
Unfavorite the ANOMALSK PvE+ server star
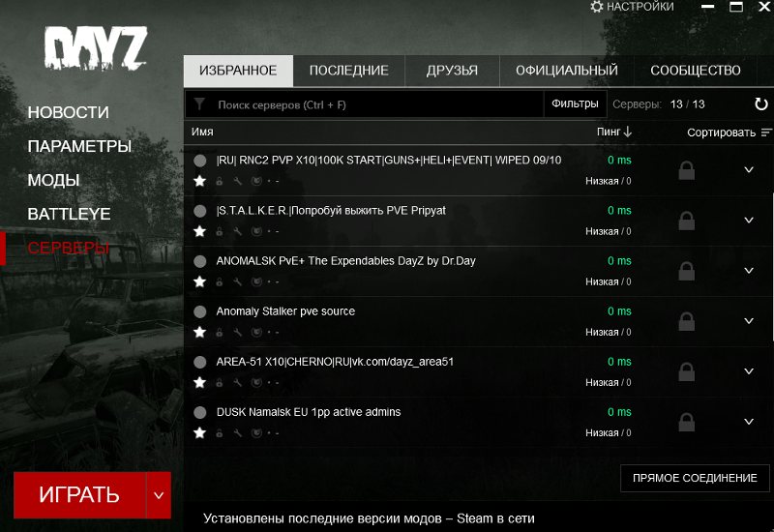coord(200,281)
